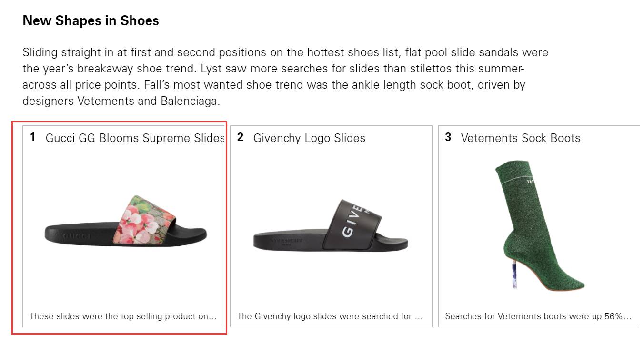Click the rank number 1 badge
644x346 pixels.
click(32, 138)
